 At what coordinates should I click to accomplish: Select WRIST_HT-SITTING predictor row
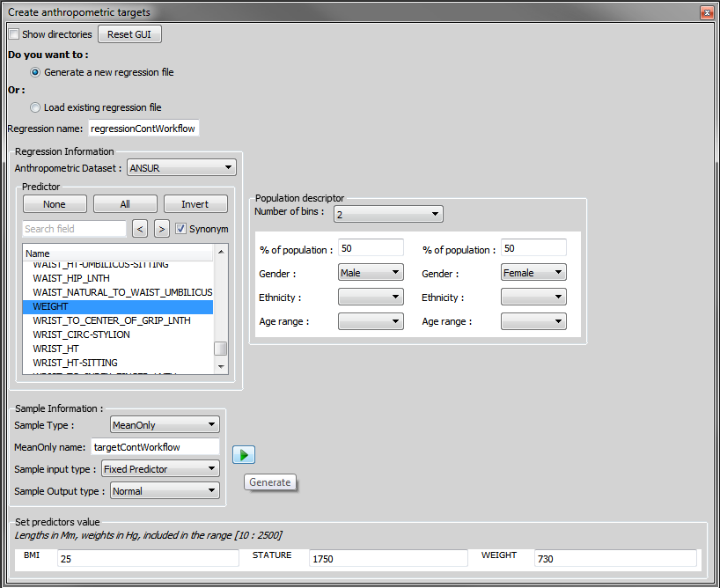[118, 363]
